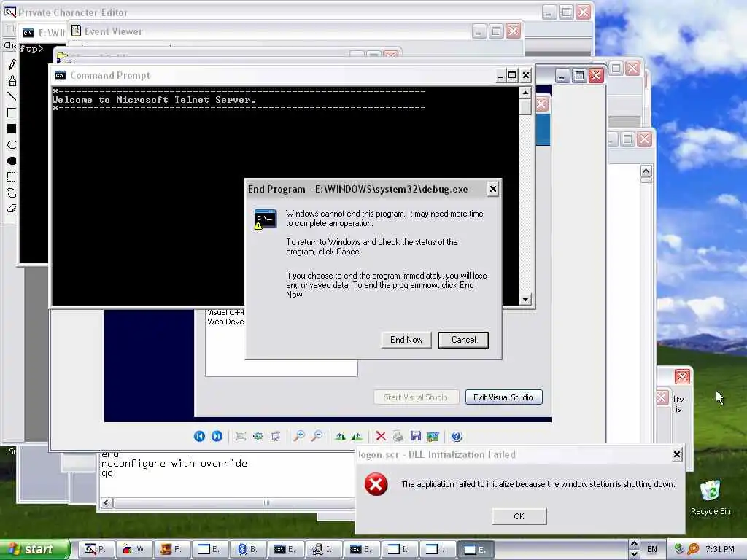This screenshot has height=560, width=747.
Task: Click the EN language indicator in the taskbar
Action: point(651,550)
